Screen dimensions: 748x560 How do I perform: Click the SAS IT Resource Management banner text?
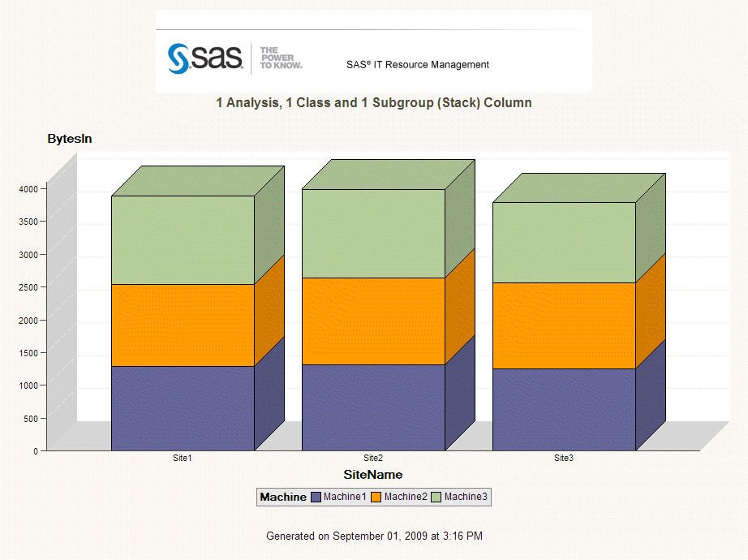point(417,65)
